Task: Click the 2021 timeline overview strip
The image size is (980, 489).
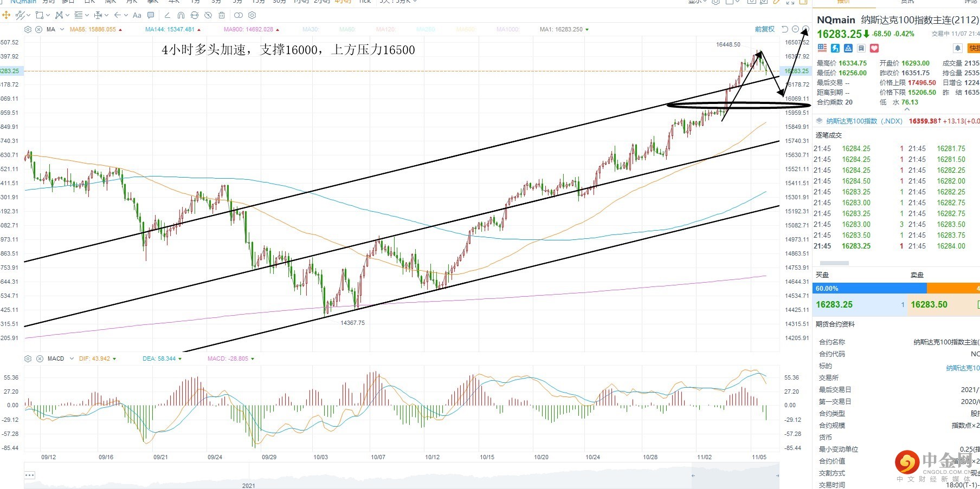Action: (x=401, y=477)
